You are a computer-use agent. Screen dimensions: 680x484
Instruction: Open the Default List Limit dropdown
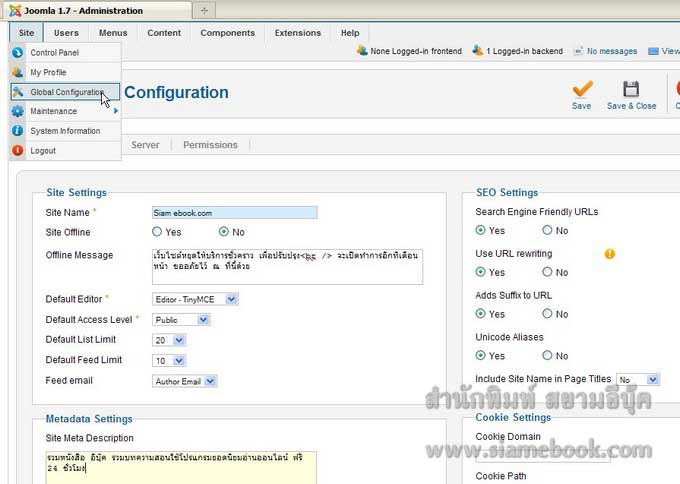[x=169, y=340]
